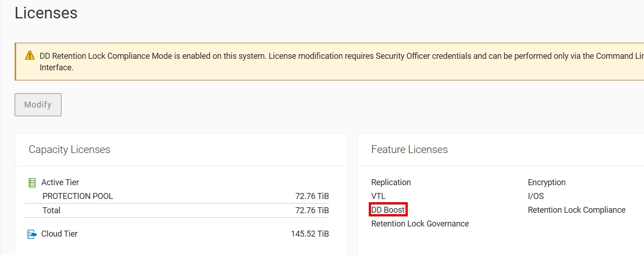Select the Replication feature license
The width and height of the screenshot is (644, 255).
click(x=391, y=182)
